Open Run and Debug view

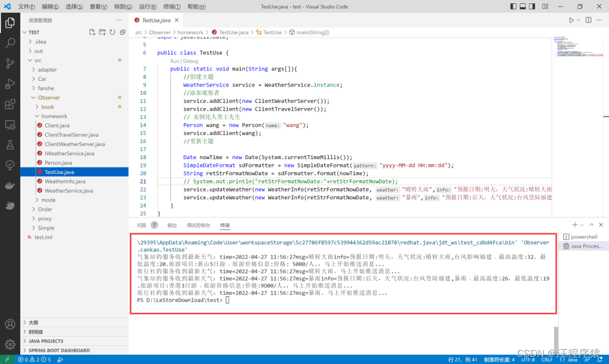pos(10,84)
